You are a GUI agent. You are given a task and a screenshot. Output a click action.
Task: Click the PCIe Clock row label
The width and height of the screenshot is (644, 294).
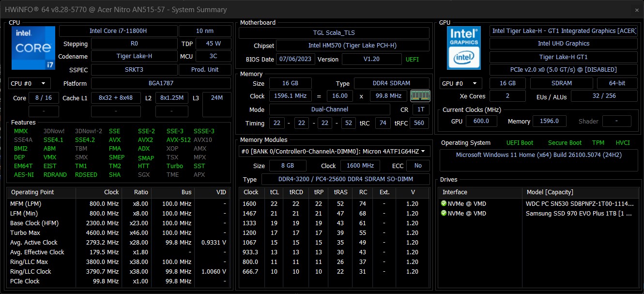[x=25, y=281]
